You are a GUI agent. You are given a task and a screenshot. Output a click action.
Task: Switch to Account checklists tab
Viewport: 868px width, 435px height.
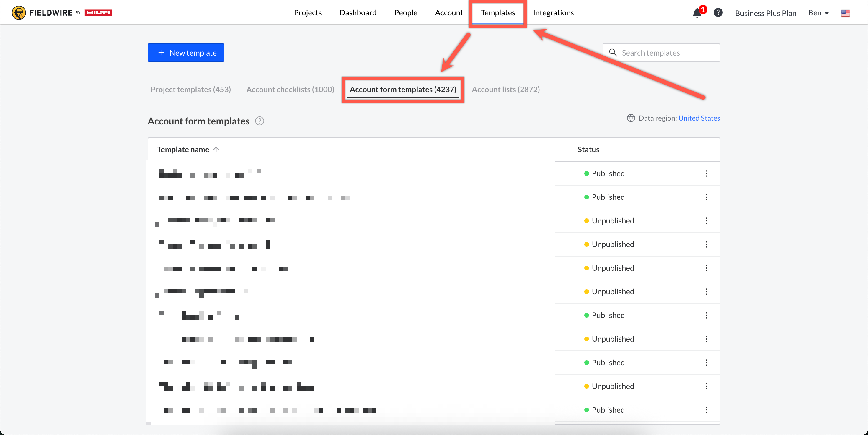290,89
